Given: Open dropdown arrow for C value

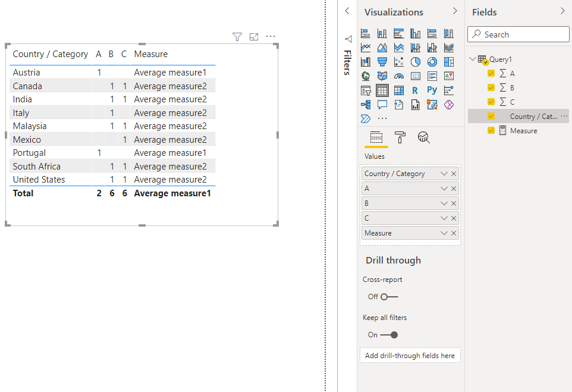Looking at the screenshot, I should (444, 218).
